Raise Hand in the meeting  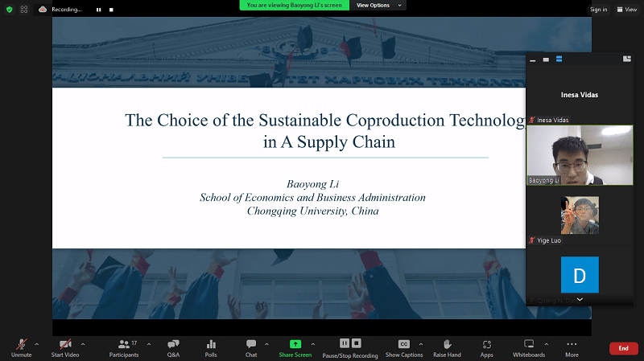tap(447, 347)
